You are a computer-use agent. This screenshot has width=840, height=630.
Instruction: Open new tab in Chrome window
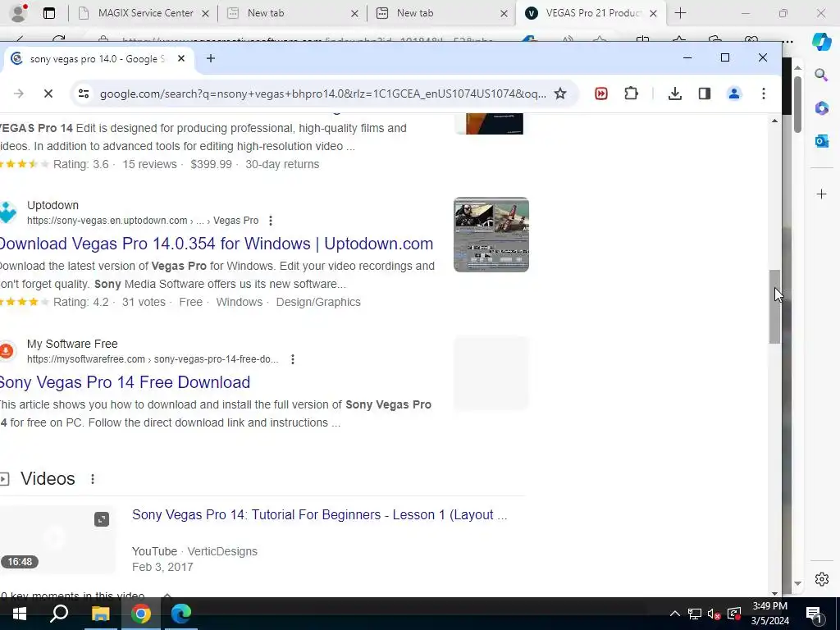(x=211, y=58)
